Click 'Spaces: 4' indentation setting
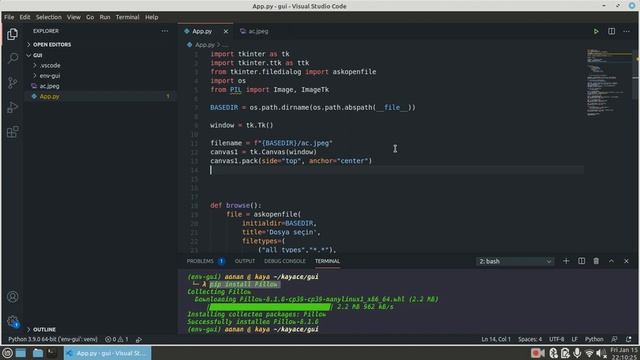The image size is (640, 360). [x=530, y=339]
